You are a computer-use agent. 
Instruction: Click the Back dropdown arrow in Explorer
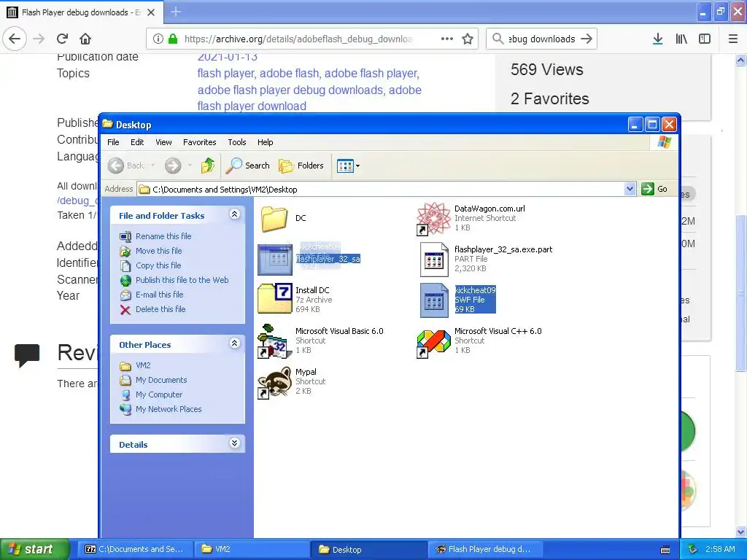(x=153, y=166)
